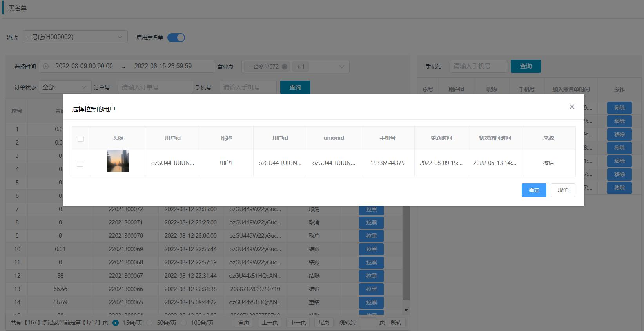Close the blacklist user selection dialog
Image resolution: width=644 pixels, height=331 pixels.
(572, 107)
